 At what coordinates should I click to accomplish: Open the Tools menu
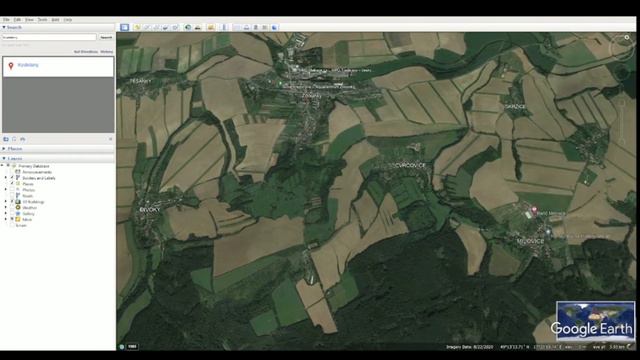click(x=42, y=20)
